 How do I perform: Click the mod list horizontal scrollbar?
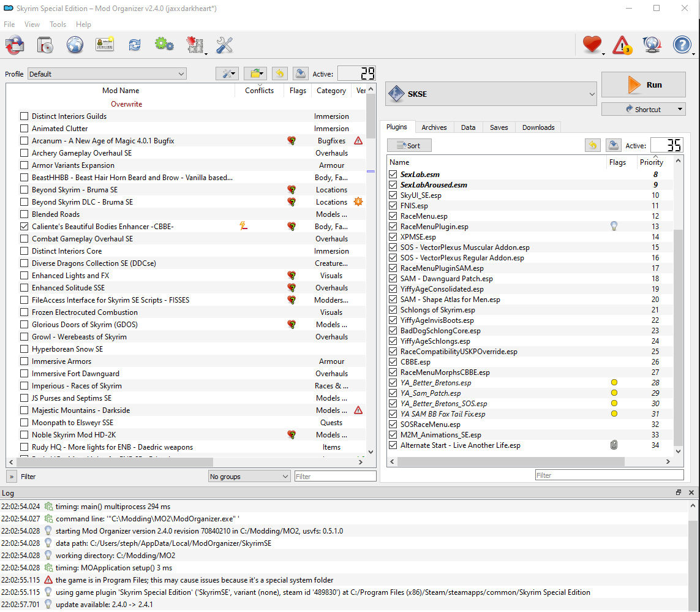[115, 462]
